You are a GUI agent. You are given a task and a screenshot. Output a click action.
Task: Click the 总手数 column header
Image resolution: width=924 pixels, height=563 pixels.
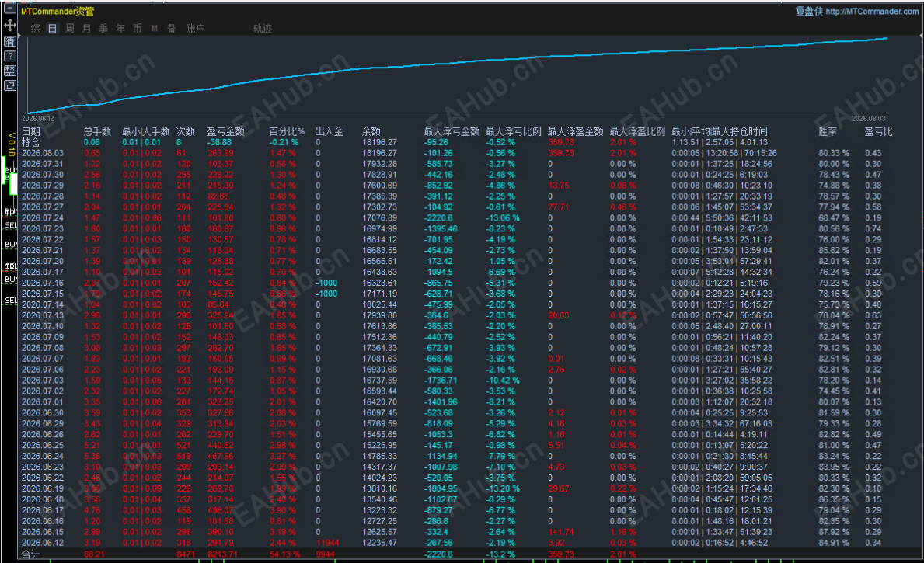click(x=97, y=131)
